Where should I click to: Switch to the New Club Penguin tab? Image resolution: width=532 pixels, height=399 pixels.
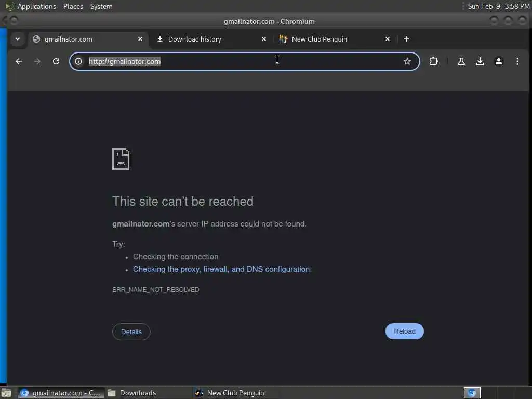coord(335,39)
